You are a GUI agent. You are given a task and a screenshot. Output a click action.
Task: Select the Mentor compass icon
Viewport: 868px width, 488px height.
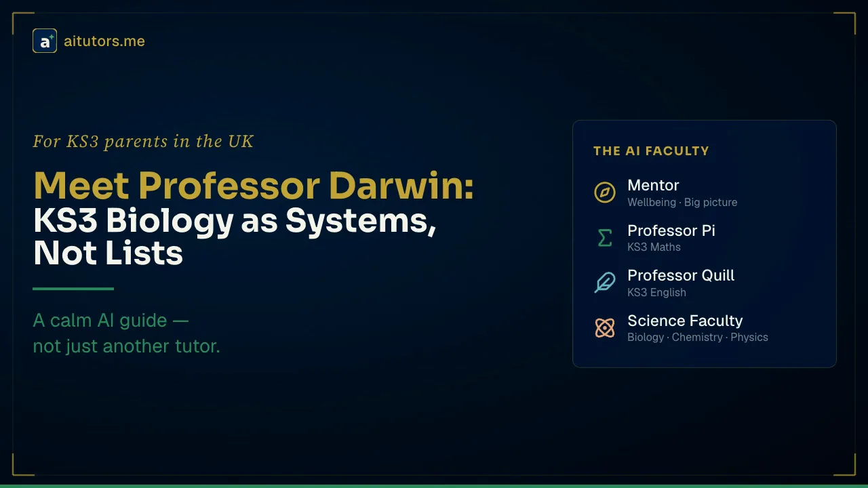click(x=605, y=192)
